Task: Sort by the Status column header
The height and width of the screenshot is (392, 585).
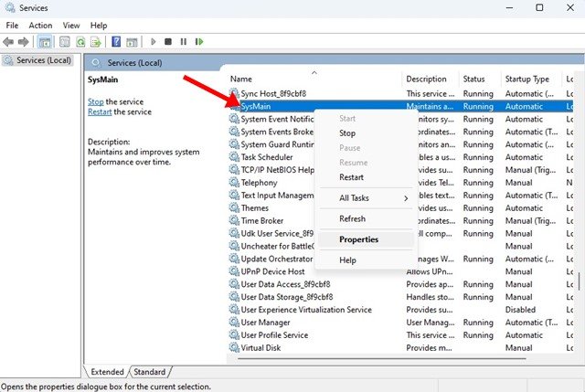Action: point(479,79)
